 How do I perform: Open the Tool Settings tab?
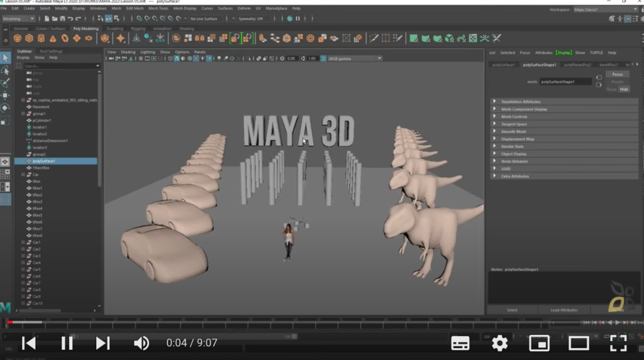(x=51, y=52)
